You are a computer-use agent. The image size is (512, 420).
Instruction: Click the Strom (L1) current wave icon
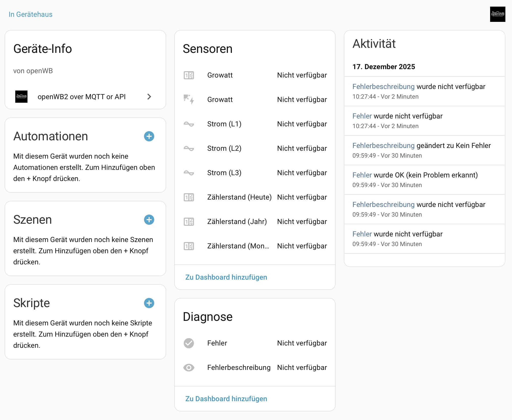coord(189,124)
